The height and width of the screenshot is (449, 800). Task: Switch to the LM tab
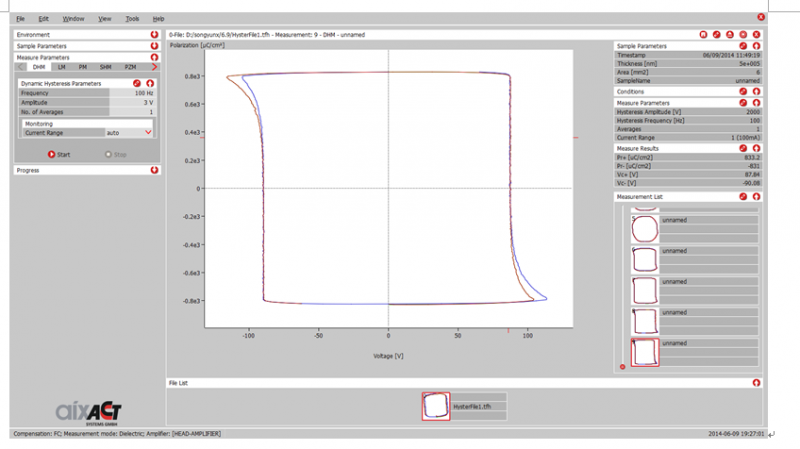[x=61, y=67]
